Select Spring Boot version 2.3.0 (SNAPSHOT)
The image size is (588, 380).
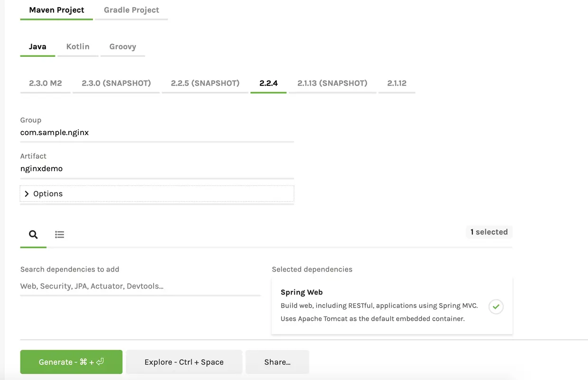[116, 83]
